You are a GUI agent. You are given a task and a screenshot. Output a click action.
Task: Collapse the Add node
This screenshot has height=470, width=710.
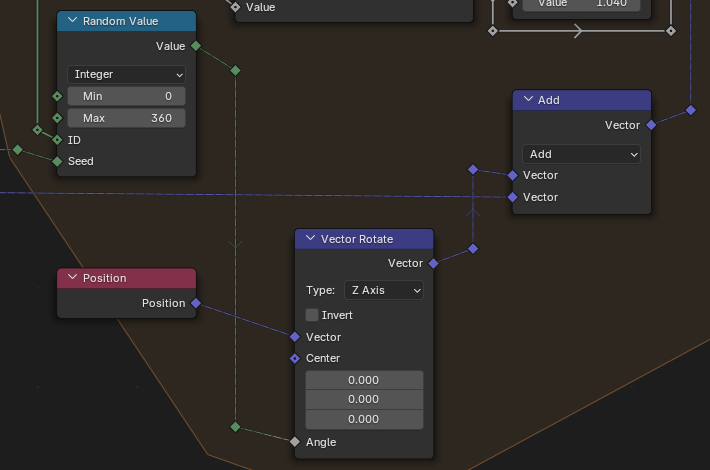[x=528, y=99]
